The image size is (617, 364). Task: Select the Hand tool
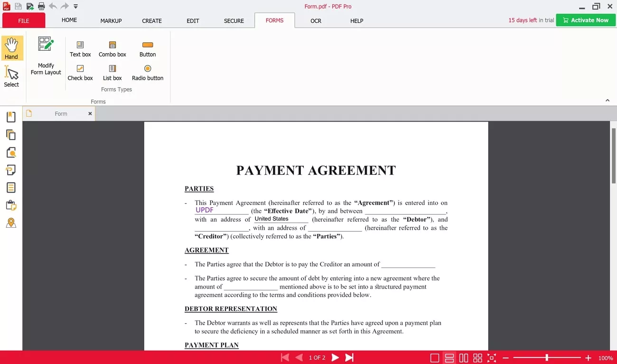pos(11,47)
